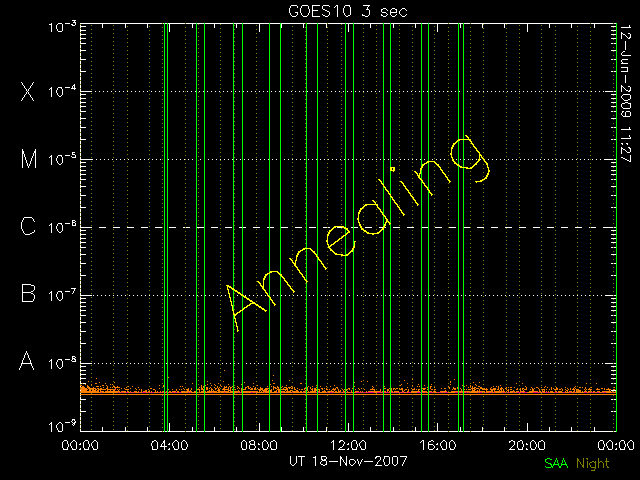640x480 pixels.
Task: Click the 10⁻⁸ y-axis tick label
Action: (62, 362)
